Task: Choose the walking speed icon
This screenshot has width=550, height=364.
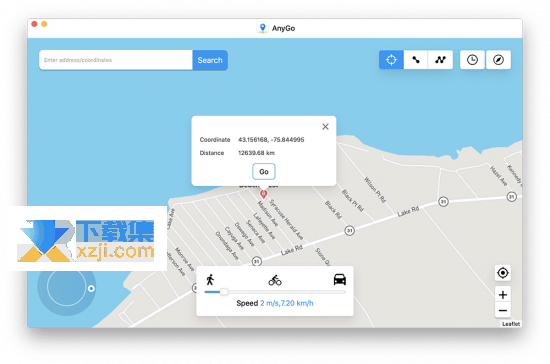Action: (210, 280)
